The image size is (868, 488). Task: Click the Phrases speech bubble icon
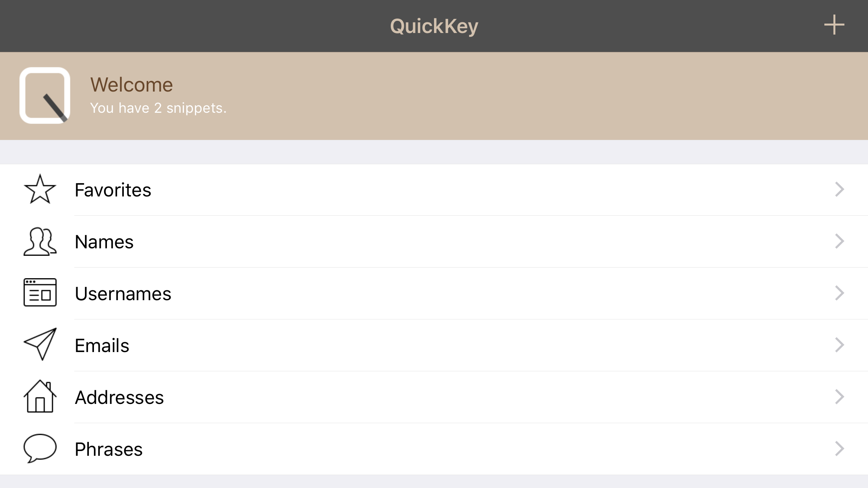click(40, 448)
